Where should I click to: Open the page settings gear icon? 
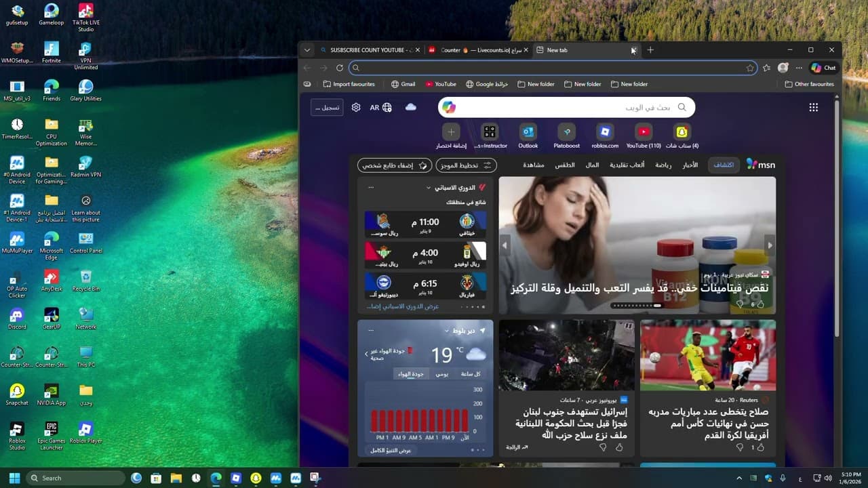356,107
